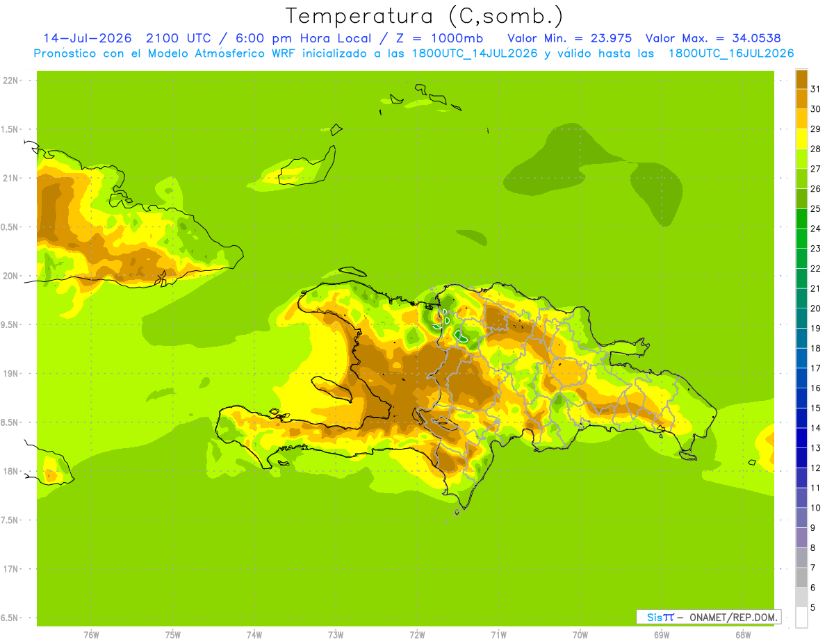Click validity end time "1800UTC_16JUL2026"
Screen dimensions: 834x644
click(731, 53)
